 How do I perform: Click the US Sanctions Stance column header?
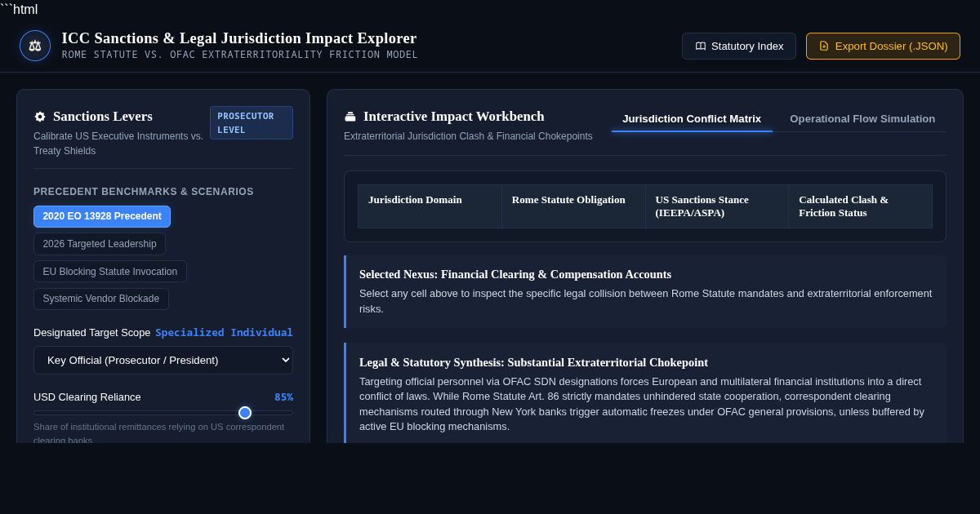pos(717,206)
